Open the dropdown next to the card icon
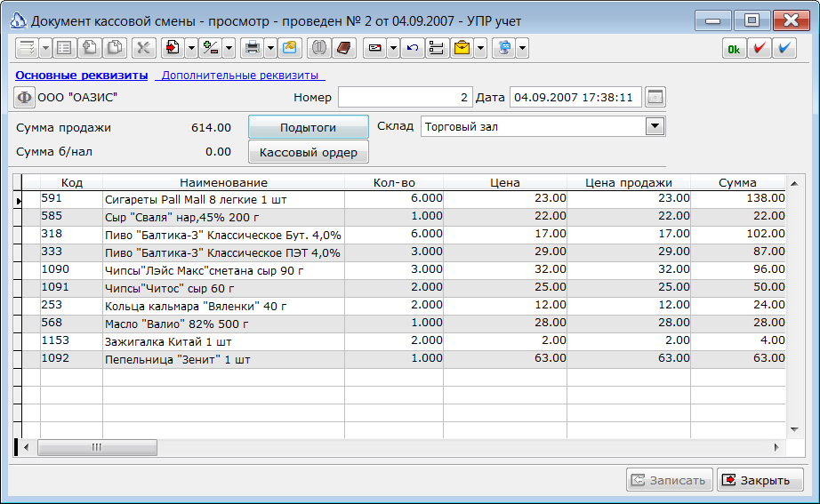Image resolution: width=820 pixels, height=504 pixels. pyautogui.click(x=393, y=48)
